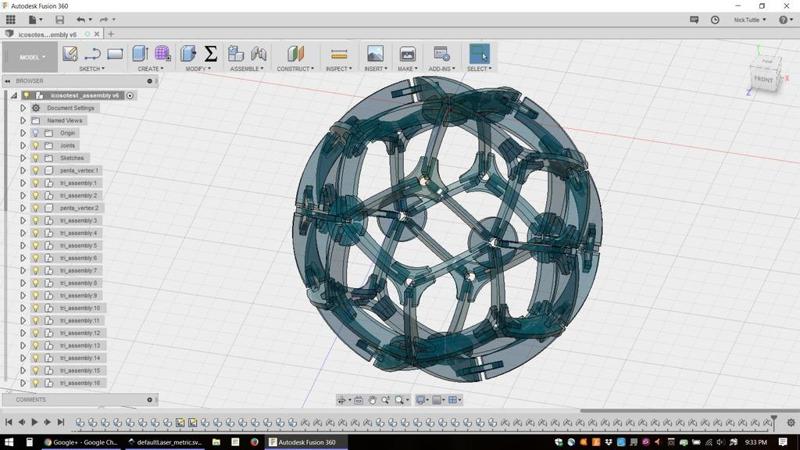Viewport: 800px width, 450px height.
Task: Select tri_assembly:10 in the browser
Action: point(79,308)
